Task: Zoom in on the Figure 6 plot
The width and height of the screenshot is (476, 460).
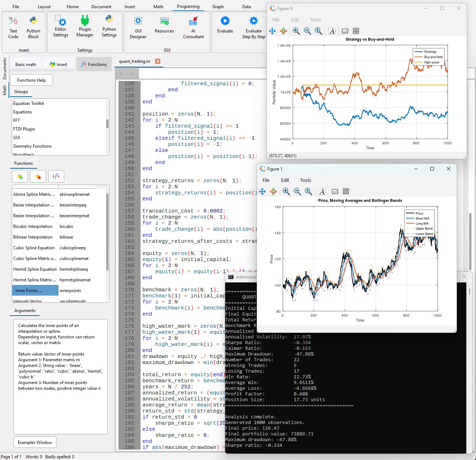Action: pos(296,31)
